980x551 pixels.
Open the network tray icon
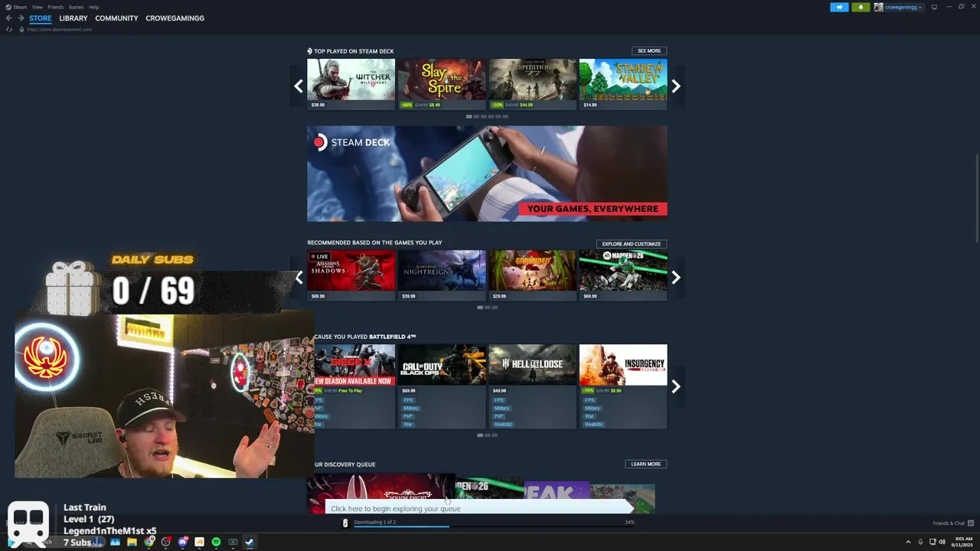point(932,543)
